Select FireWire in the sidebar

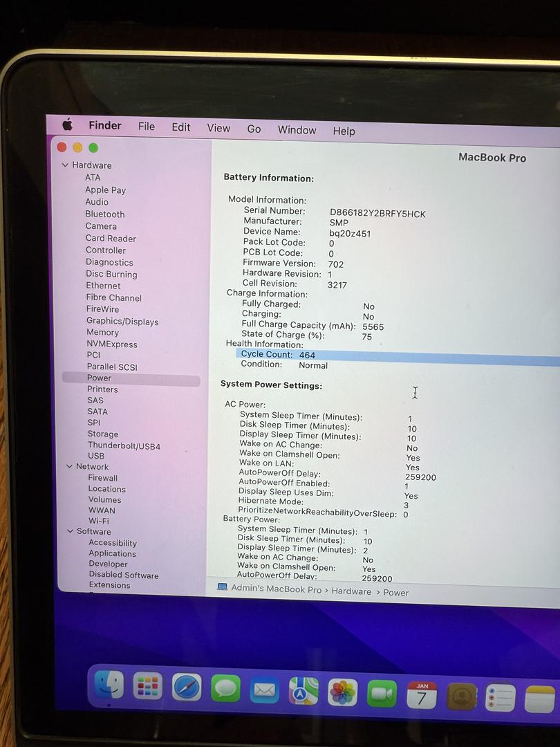pos(102,308)
